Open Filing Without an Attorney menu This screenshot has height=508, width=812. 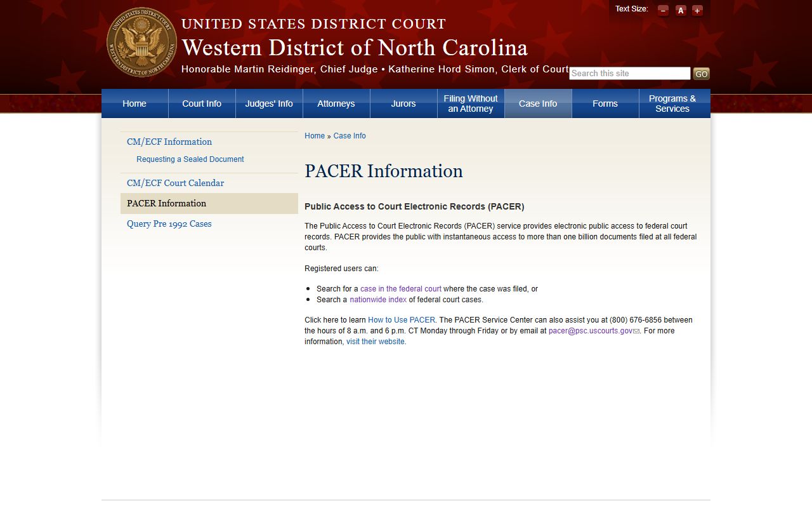point(471,104)
